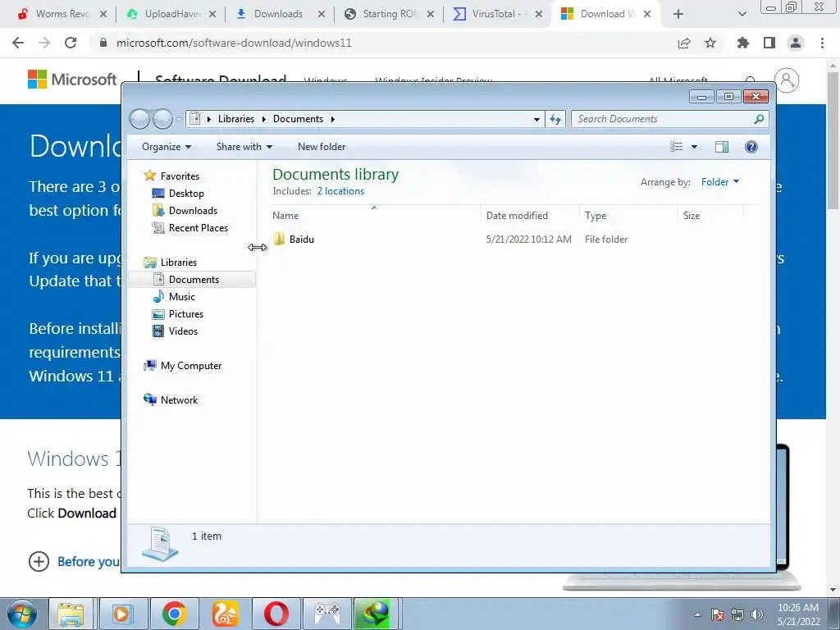Open the view options dropdown arrow
840x630 pixels.
pos(694,147)
